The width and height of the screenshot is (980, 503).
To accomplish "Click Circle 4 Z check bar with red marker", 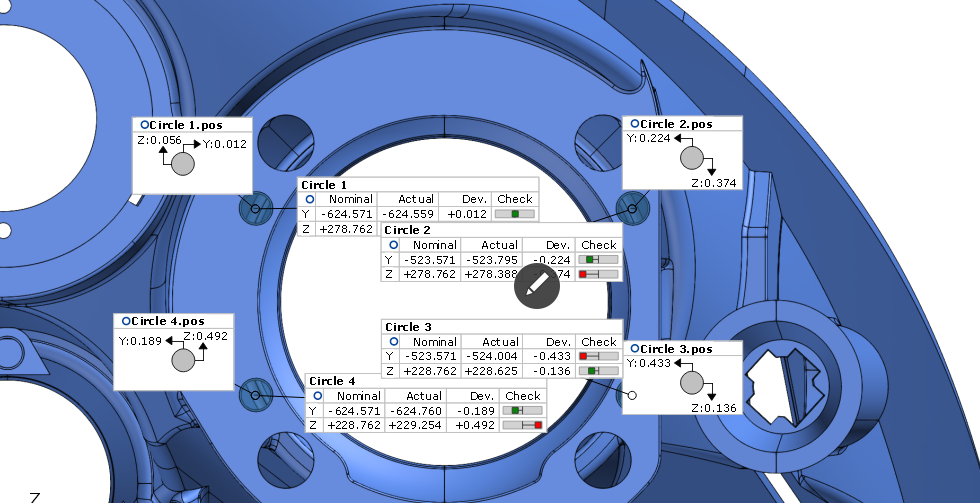I will pos(522,425).
